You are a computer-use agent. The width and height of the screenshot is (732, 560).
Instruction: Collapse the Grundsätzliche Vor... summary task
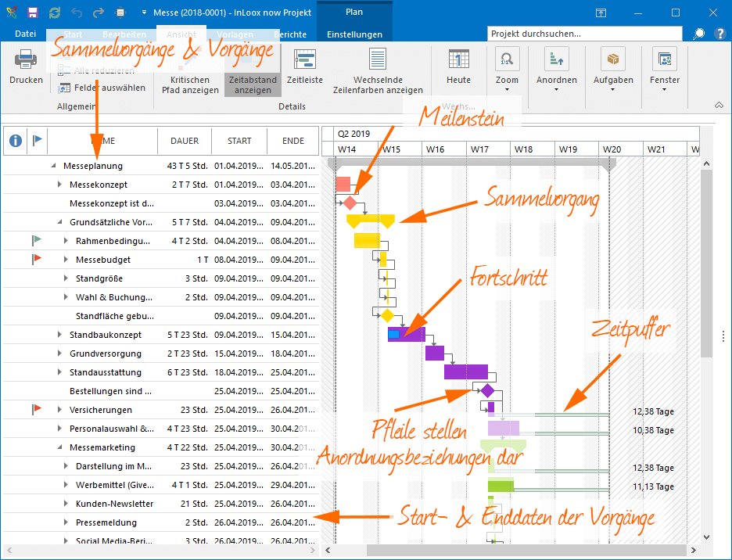coord(59,222)
